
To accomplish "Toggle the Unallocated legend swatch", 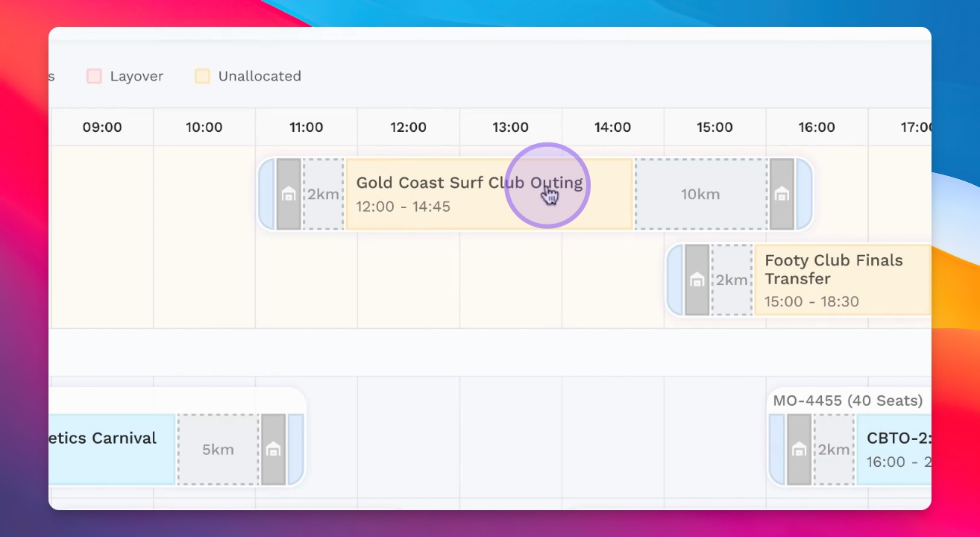I will coord(202,76).
